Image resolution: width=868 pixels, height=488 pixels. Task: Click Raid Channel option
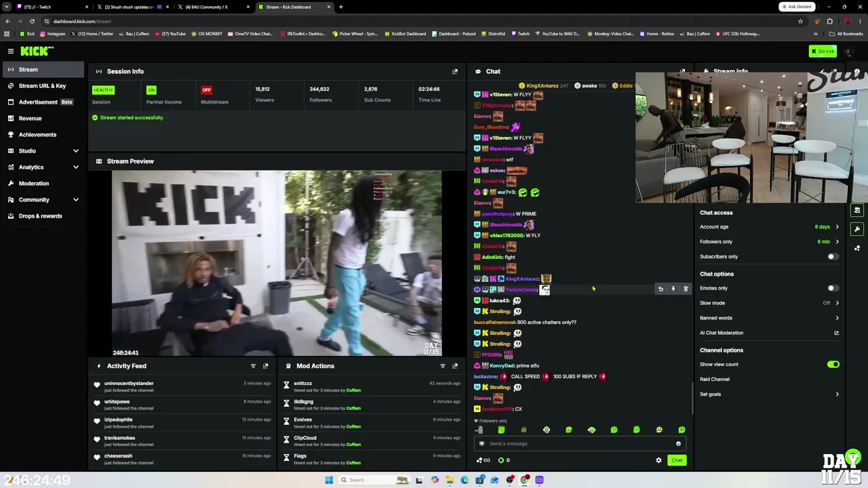pyautogui.click(x=715, y=380)
